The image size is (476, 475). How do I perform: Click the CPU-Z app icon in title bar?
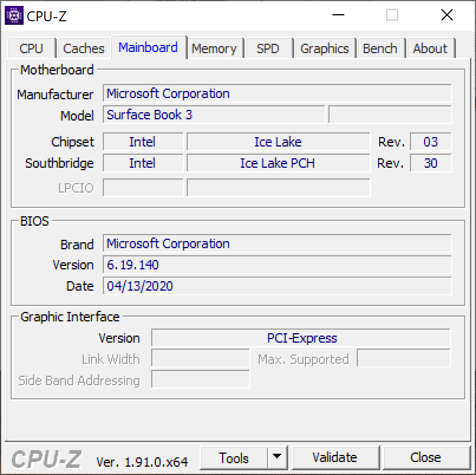[x=14, y=15]
